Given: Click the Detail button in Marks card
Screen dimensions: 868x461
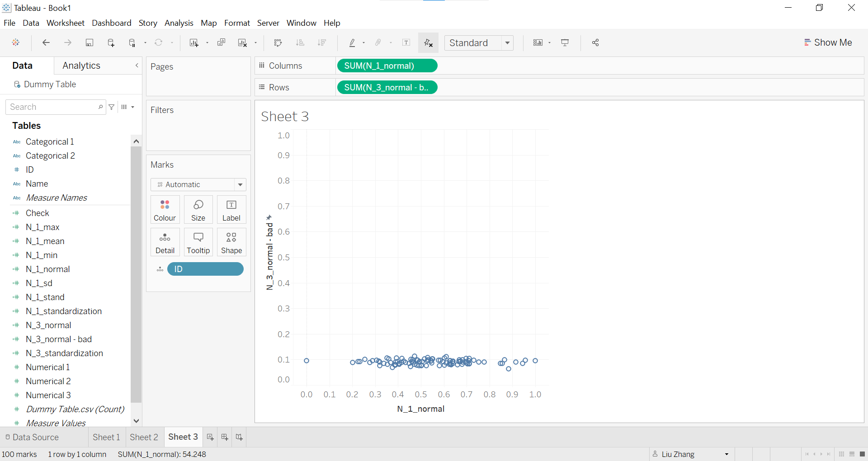Looking at the screenshot, I should [x=165, y=242].
